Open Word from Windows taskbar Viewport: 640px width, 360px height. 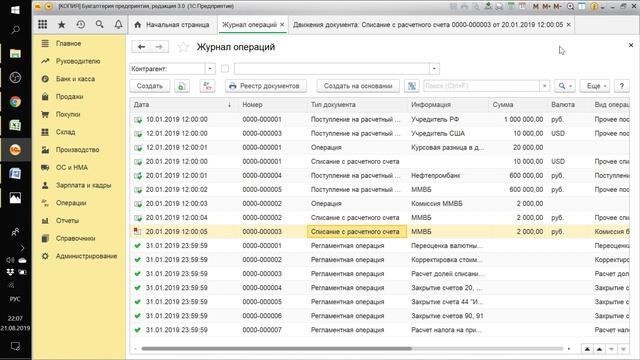pos(16,174)
